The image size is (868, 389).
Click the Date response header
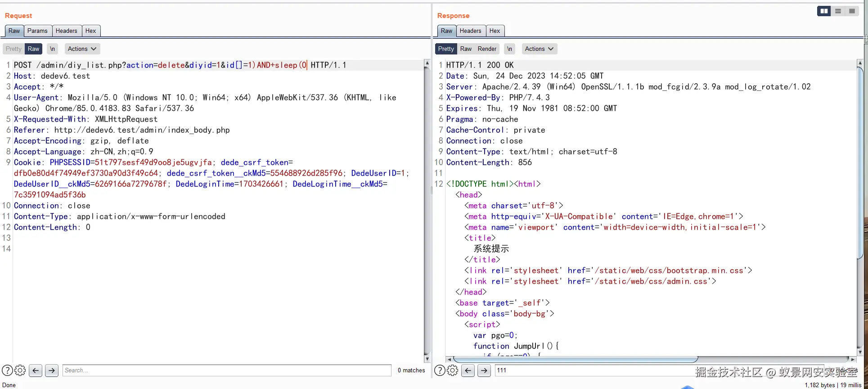[525, 76]
